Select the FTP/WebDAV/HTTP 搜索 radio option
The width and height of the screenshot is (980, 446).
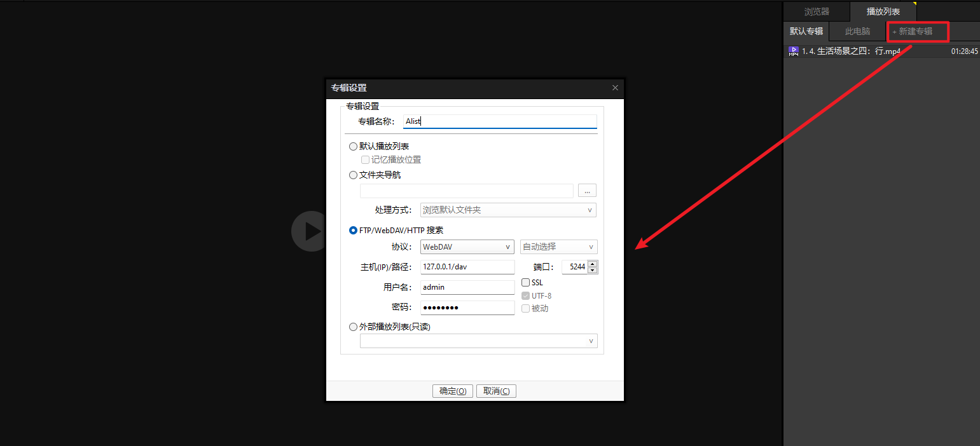pyautogui.click(x=353, y=231)
